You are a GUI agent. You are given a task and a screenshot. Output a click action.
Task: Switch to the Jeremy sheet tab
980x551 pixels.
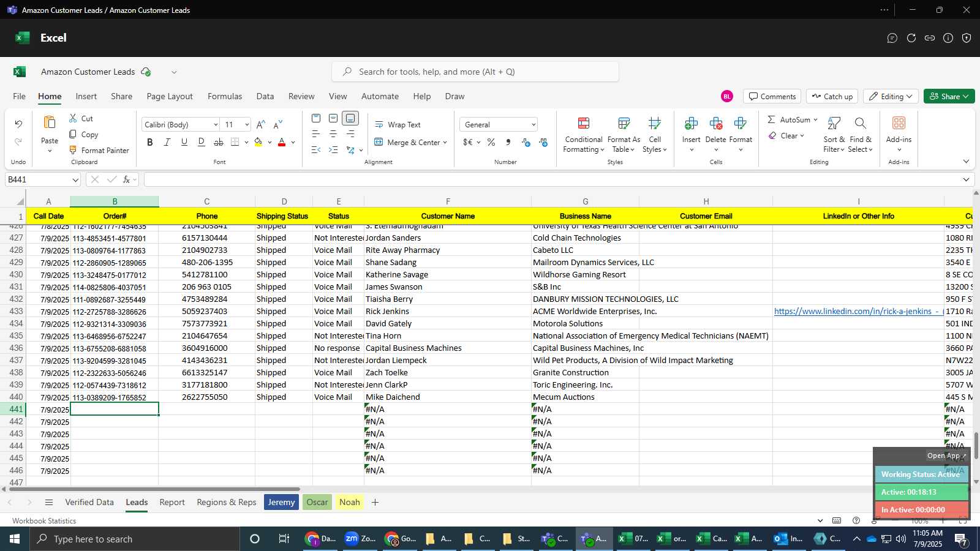click(x=281, y=502)
